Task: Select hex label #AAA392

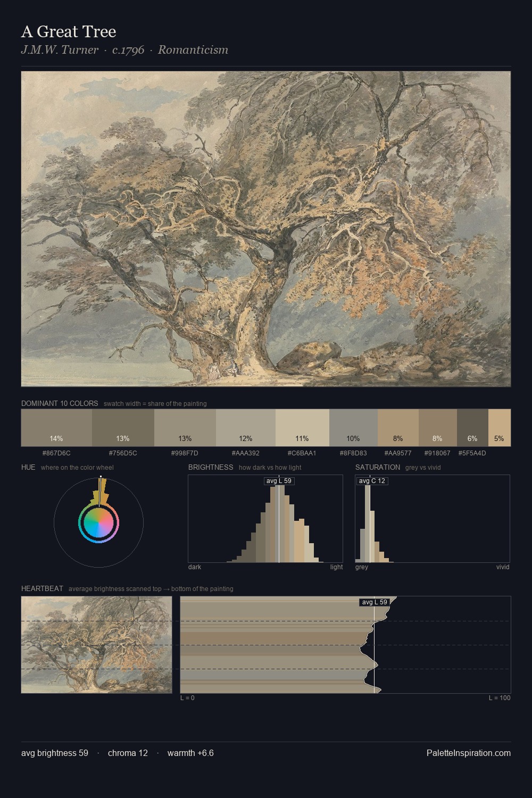Action: pyautogui.click(x=246, y=453)
